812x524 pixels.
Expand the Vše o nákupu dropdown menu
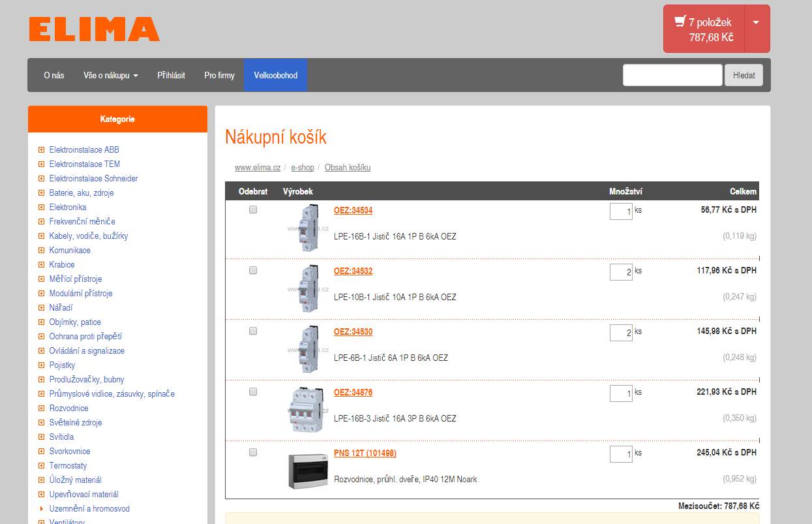111,75
